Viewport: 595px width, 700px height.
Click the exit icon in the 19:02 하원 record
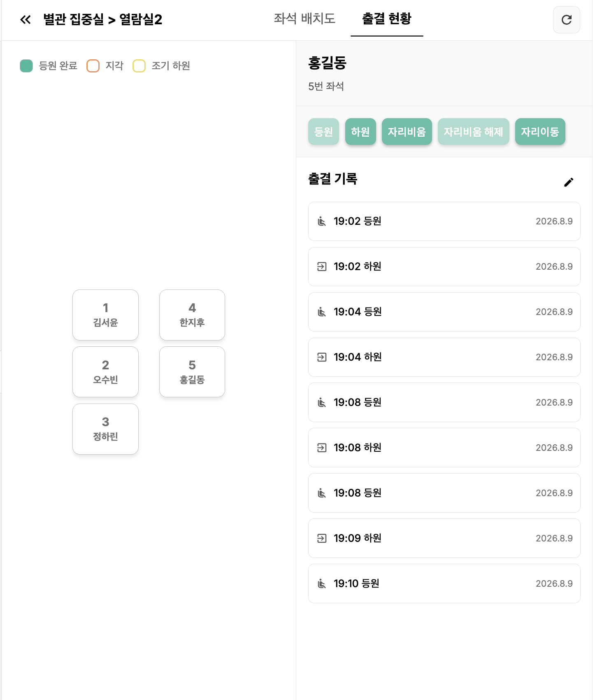(x=322, y=267)
